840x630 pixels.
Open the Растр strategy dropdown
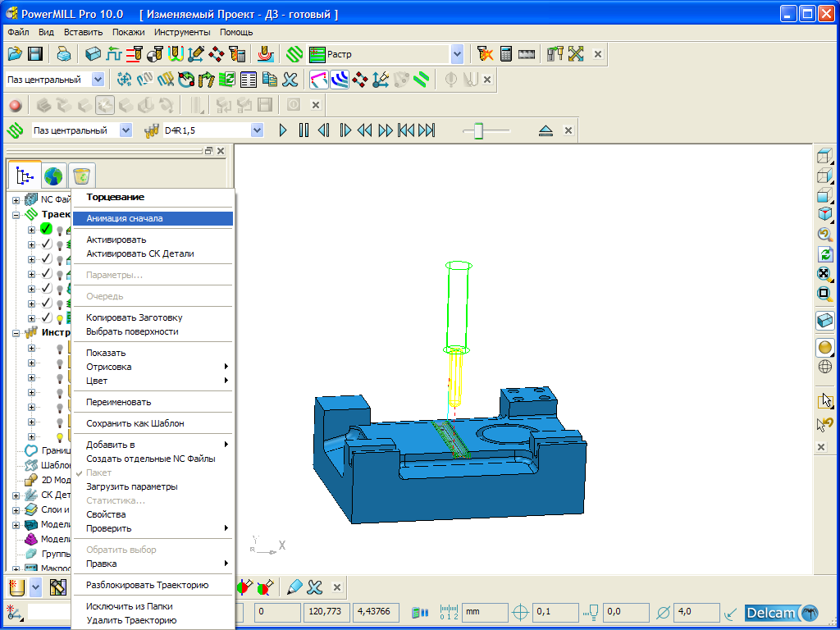pos(456,54)
